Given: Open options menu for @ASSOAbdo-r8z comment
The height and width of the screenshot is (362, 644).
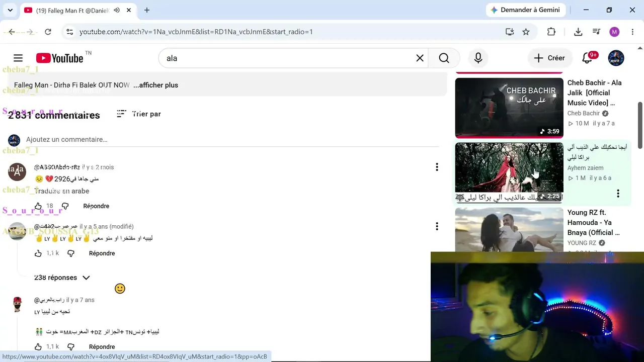Looking at the screenshot, I should [x=437, y=167].
